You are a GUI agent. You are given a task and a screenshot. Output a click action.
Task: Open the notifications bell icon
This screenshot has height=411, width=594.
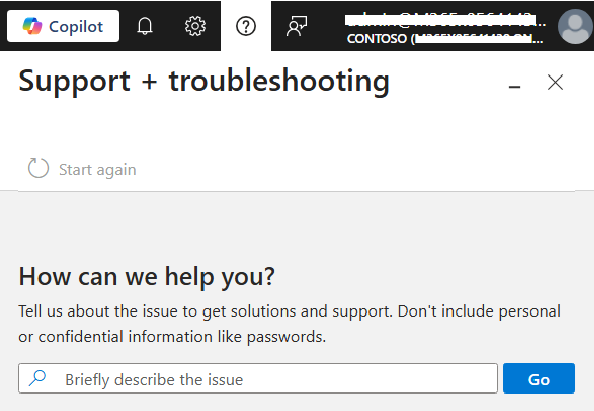coord(145,26)
